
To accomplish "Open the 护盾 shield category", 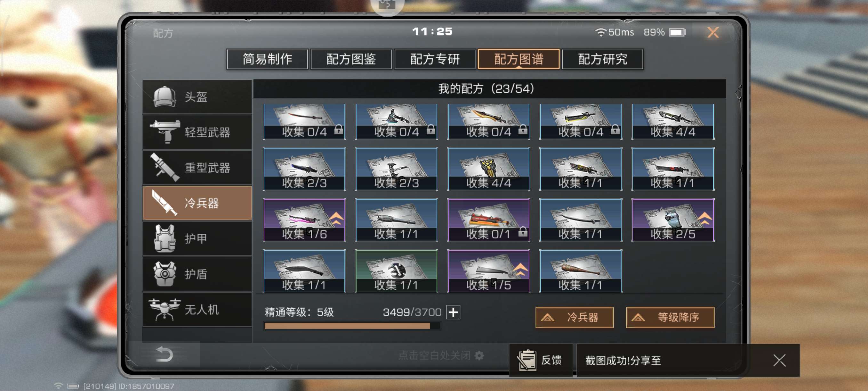I will click(197, 274).
